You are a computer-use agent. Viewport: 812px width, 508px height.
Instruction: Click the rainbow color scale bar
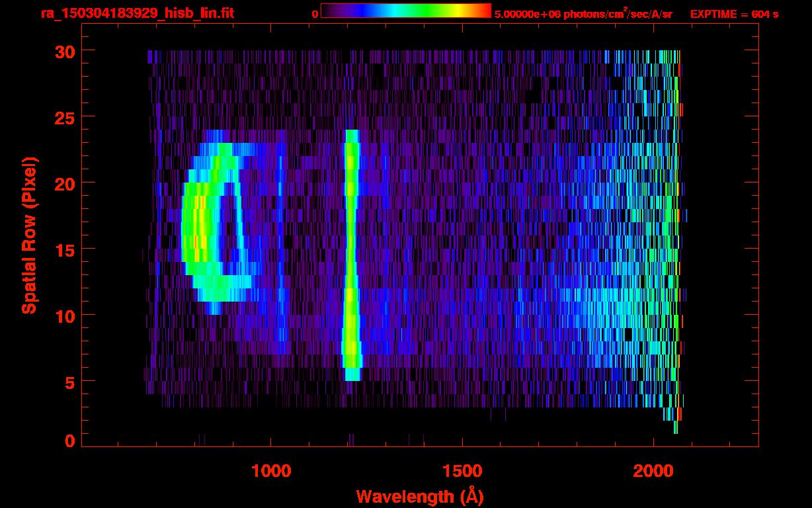tap(406, 11)
